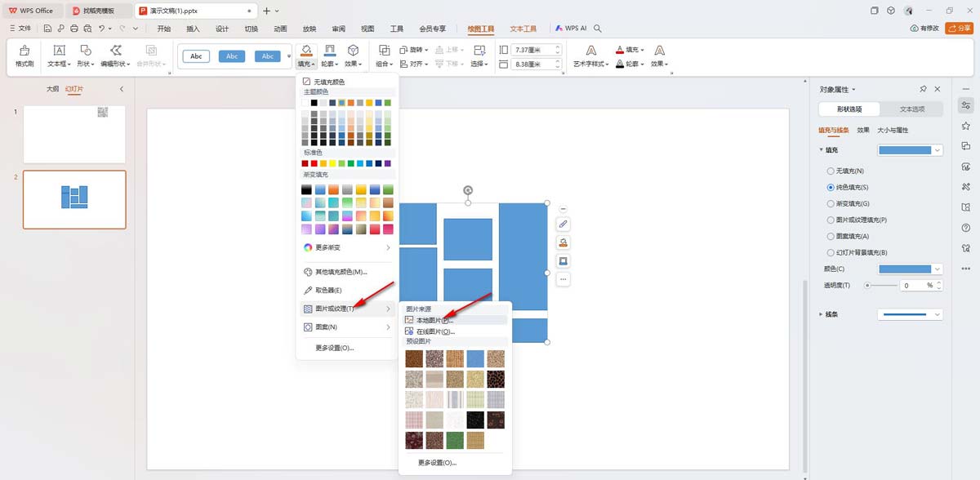Collapse the 填充 section triangle
This screenshot has width=980, height=480.
821,149
